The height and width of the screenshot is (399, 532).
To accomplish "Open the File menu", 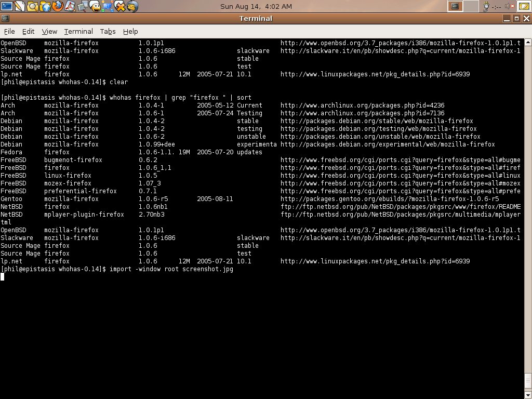I will 9,31.
